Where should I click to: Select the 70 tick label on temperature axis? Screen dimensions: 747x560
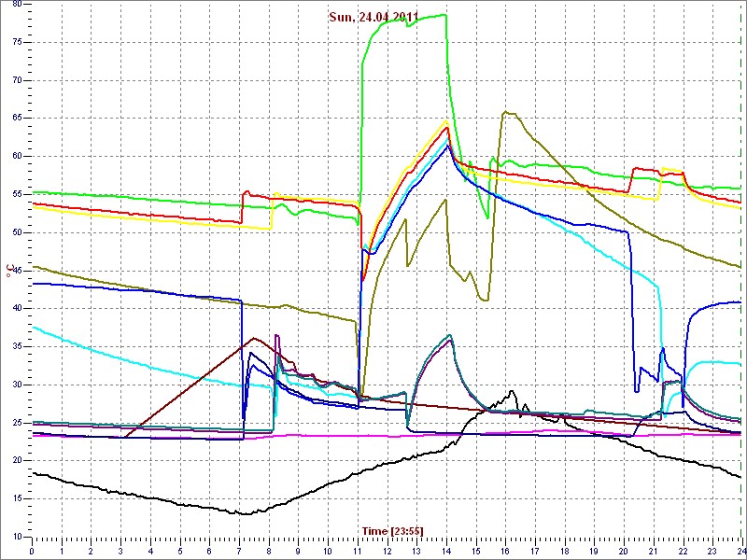(17, 80)
